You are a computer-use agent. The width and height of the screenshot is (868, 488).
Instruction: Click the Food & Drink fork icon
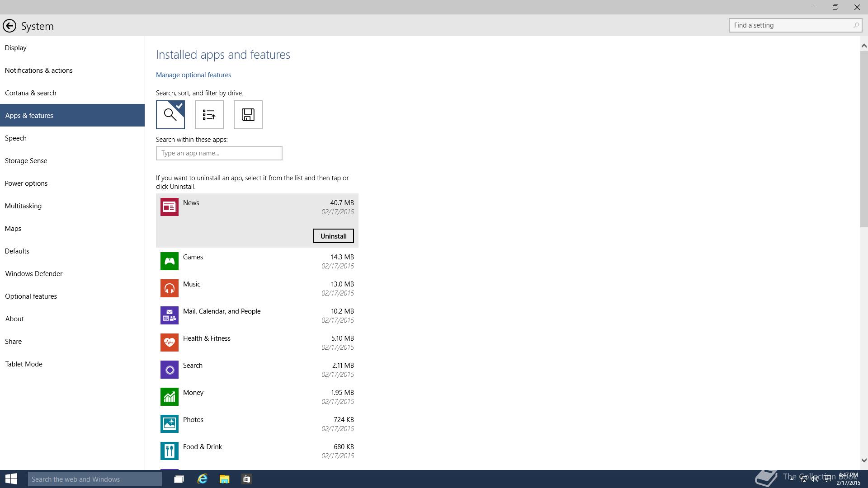click(x=170, y=451)
